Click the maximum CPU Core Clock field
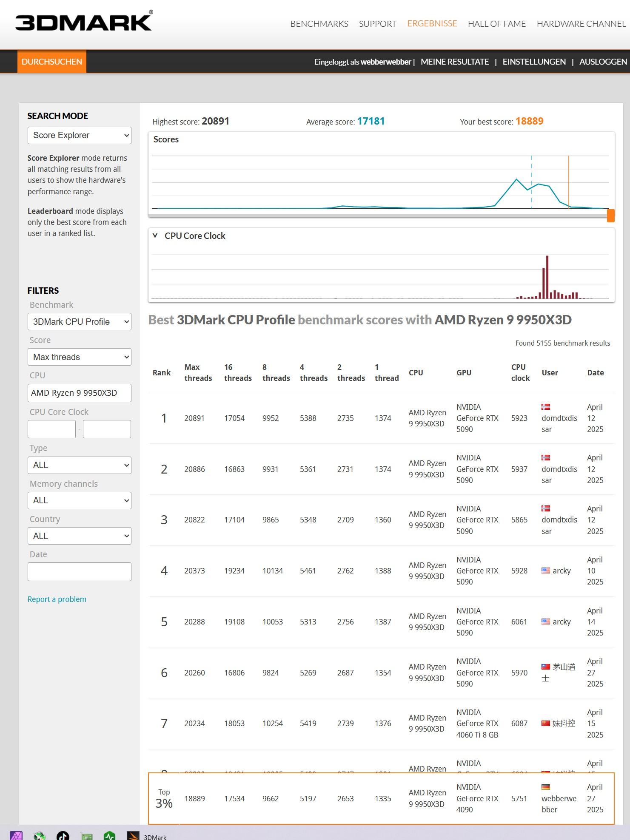 click(x=107, y=429)
